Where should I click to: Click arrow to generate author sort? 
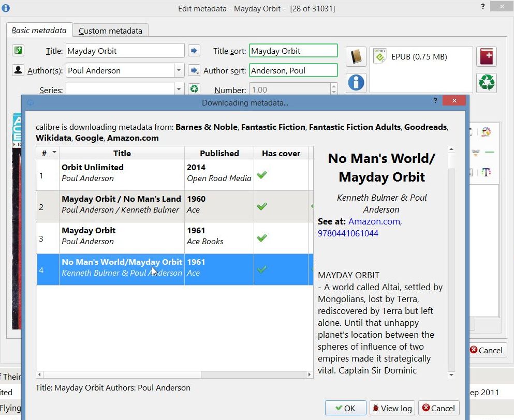[194, 70]
